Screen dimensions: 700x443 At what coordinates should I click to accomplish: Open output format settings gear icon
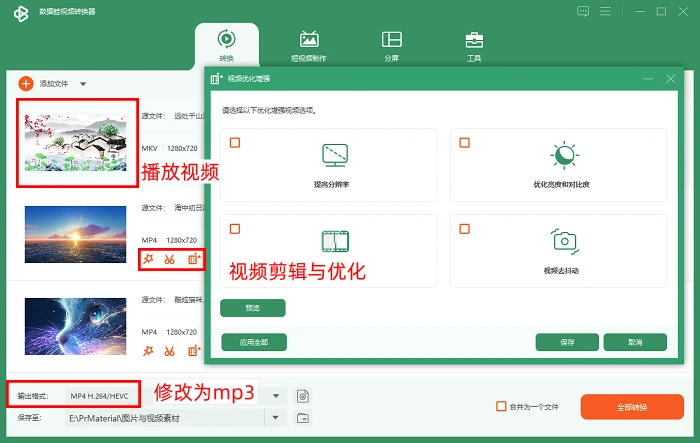303,396
